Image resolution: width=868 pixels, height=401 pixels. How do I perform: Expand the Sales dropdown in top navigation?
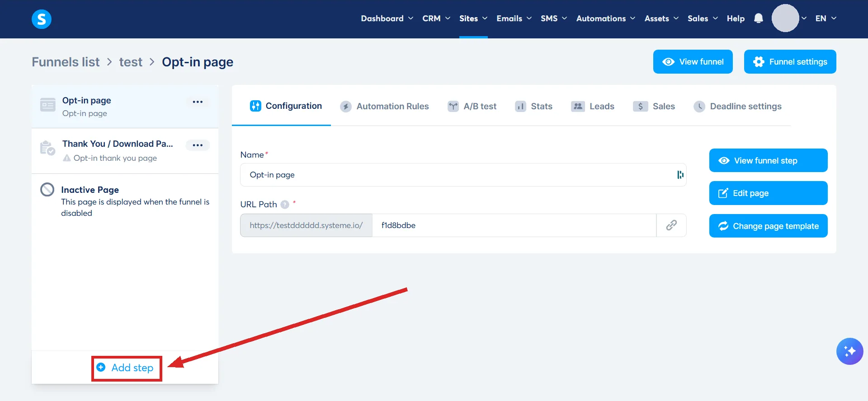[703, 19]
